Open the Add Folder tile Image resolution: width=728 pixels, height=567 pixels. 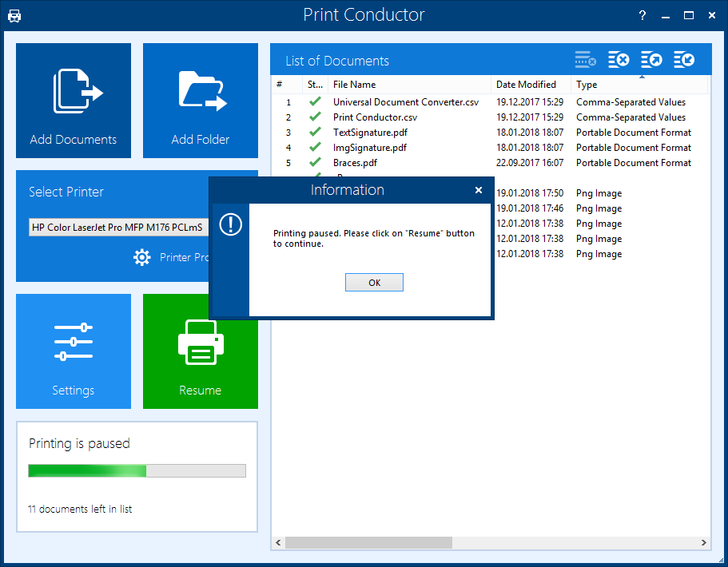[201, 101]
